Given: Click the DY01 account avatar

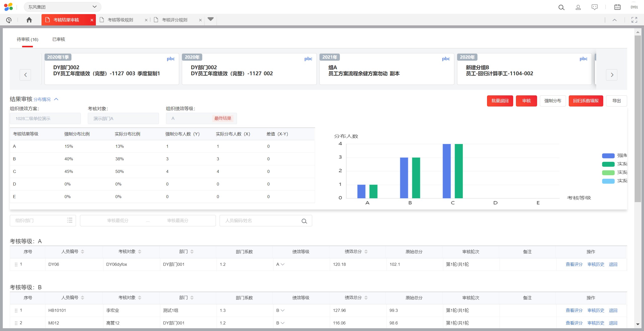Looking at the screenshot, I should [634, 7].
